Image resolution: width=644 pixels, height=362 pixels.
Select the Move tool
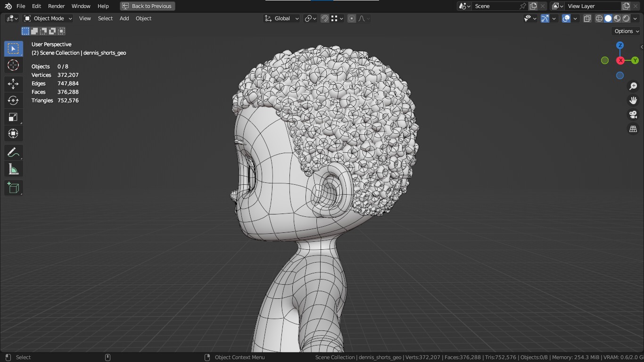13,84
